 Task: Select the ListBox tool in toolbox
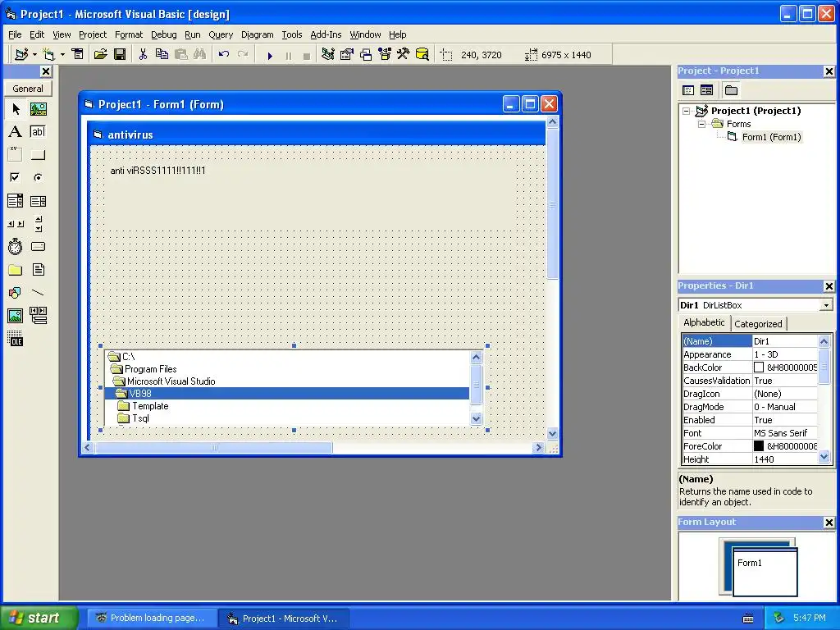[38, 201]
